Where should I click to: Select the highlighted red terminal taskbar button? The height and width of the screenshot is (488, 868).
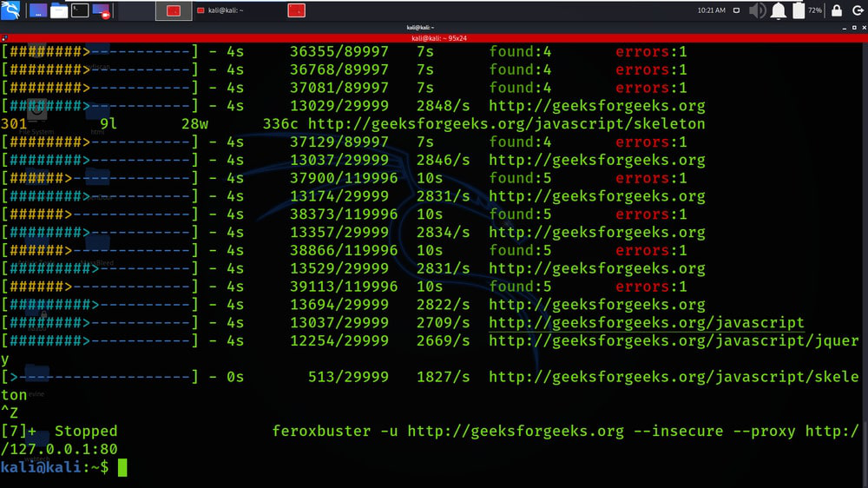174,10
